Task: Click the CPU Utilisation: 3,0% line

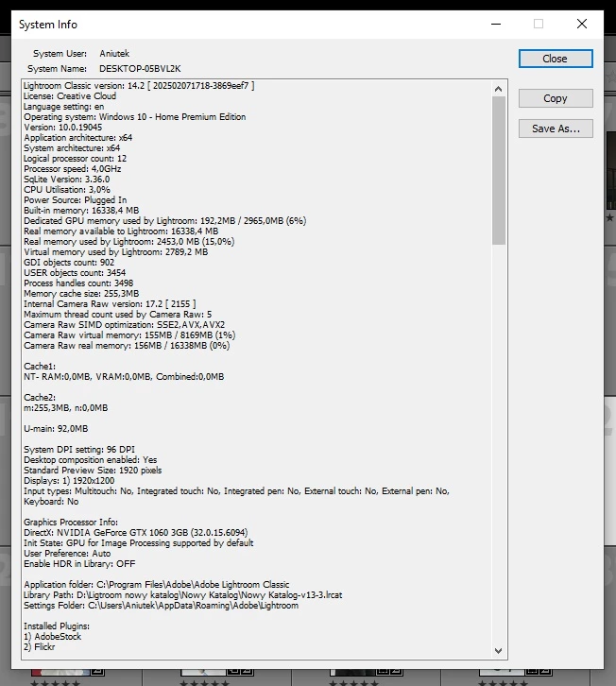Action: [x=67, y=190]
